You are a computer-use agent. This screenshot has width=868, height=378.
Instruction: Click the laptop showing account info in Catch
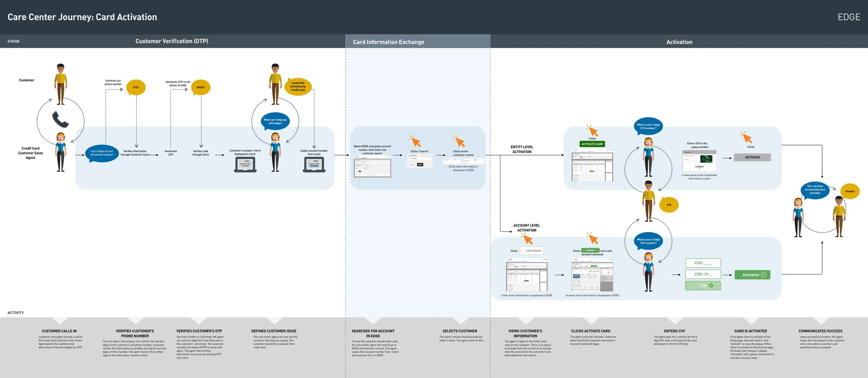[245, 165]
